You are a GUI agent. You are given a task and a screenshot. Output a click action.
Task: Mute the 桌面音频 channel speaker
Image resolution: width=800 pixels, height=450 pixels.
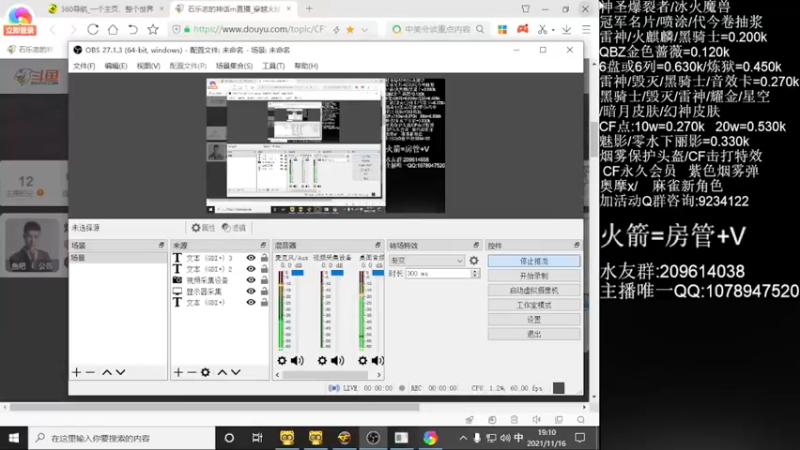pos(378,361)
